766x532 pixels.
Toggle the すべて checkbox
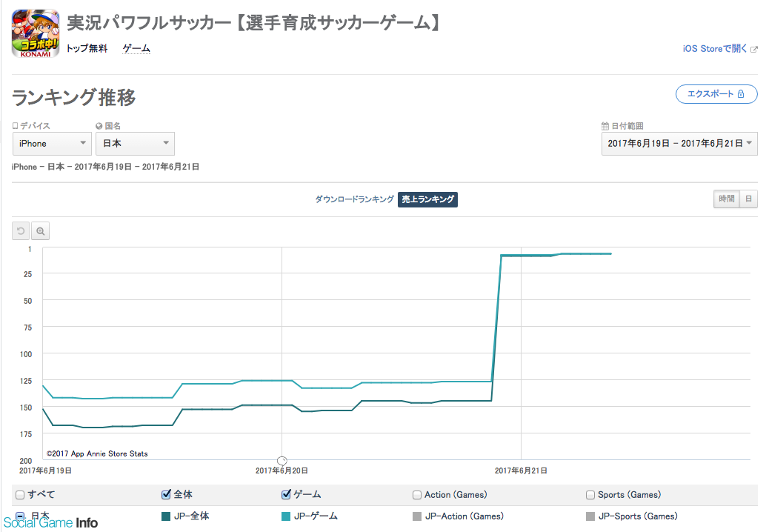20,495
